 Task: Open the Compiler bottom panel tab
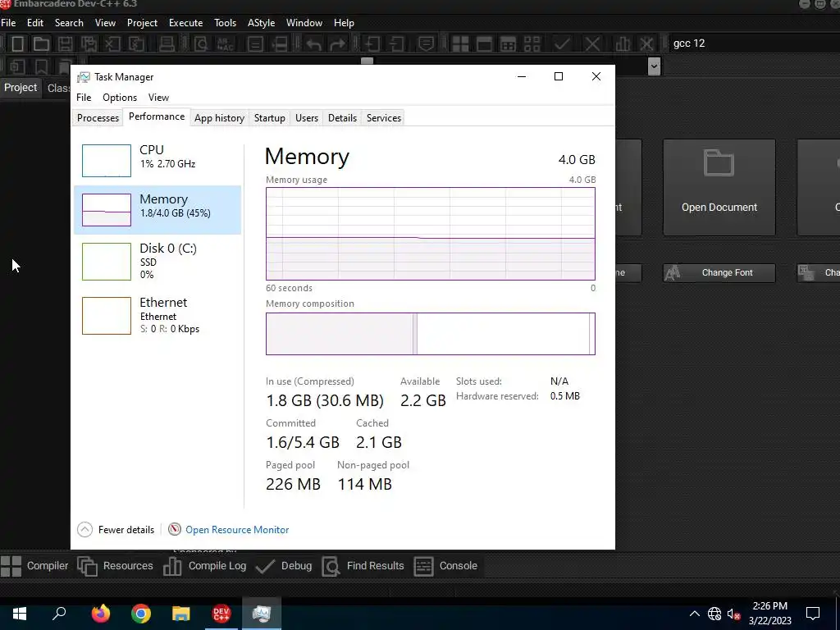(34, 566)
